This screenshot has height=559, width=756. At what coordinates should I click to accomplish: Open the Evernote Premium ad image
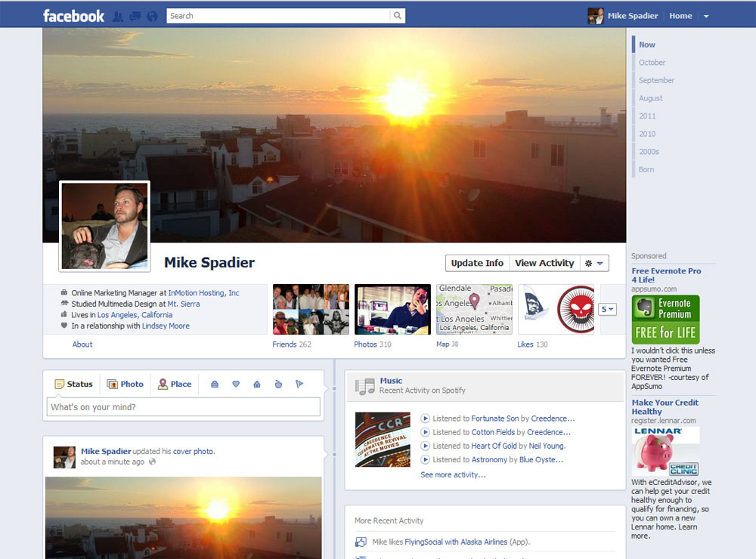[x=665, y=320]
